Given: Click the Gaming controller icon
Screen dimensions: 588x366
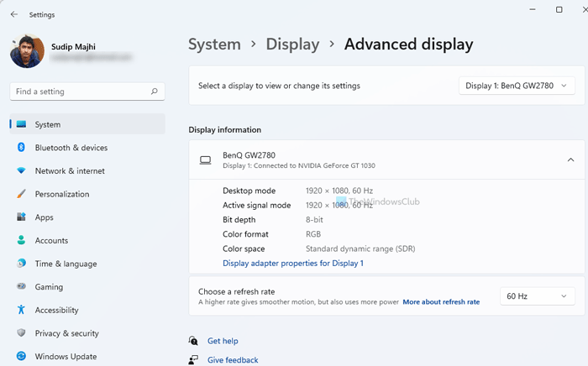Looking at the screenshot, I should click(x=22, y=287).
